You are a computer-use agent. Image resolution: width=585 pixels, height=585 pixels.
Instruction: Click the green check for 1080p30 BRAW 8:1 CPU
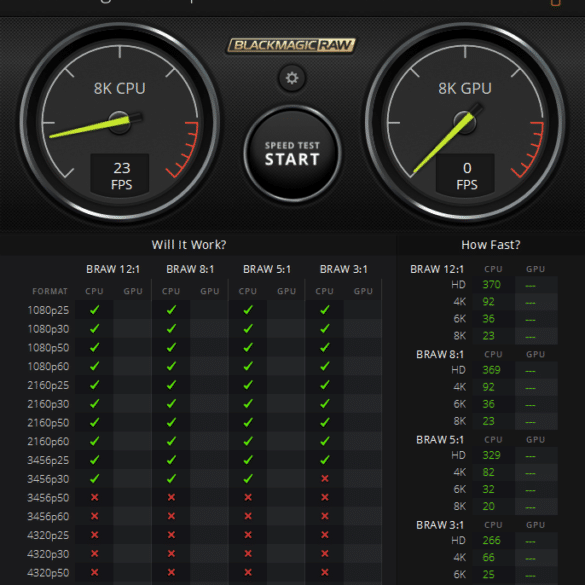[172, 328]
